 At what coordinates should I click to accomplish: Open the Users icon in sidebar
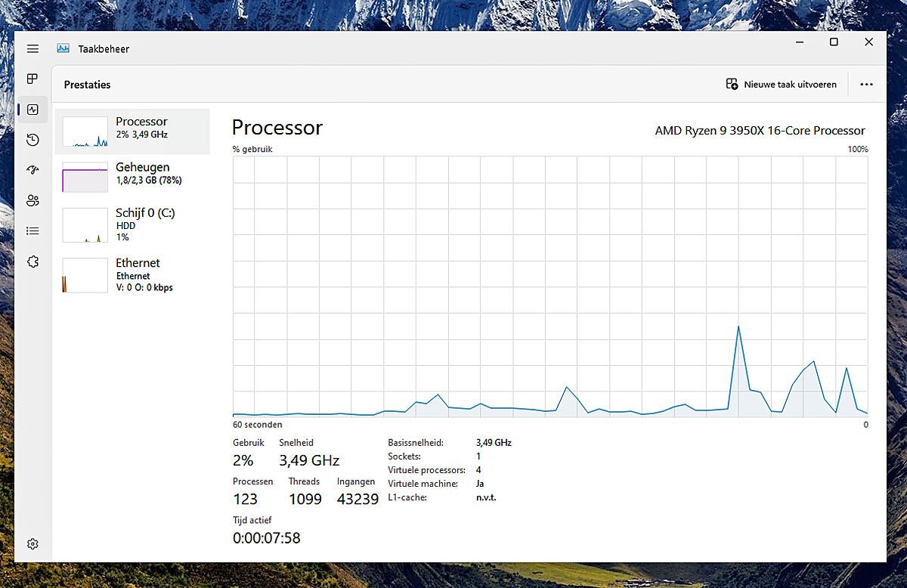pyautogui.click(x=33, y=200)
